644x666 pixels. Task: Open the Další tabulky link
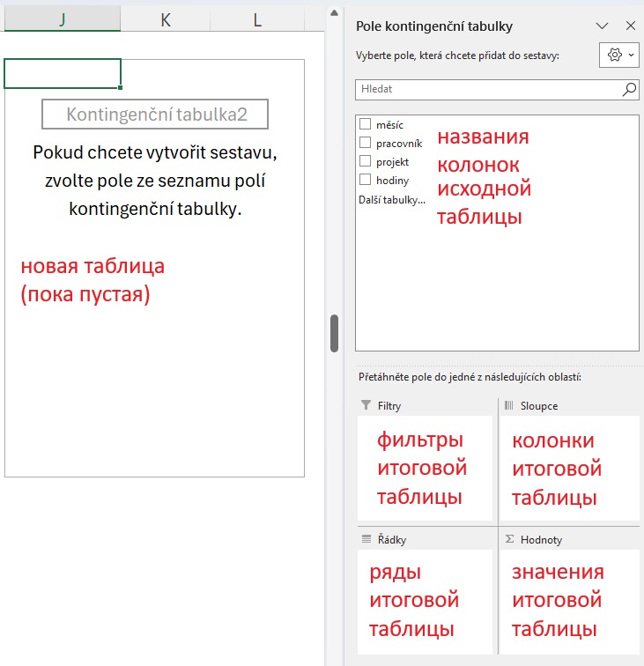[391, 200]
